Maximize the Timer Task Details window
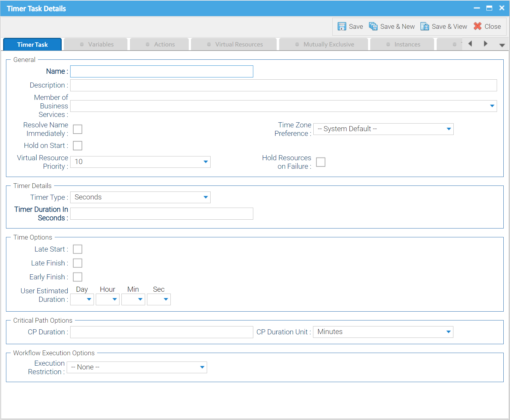510x420 pixels. tap(489, 8)
